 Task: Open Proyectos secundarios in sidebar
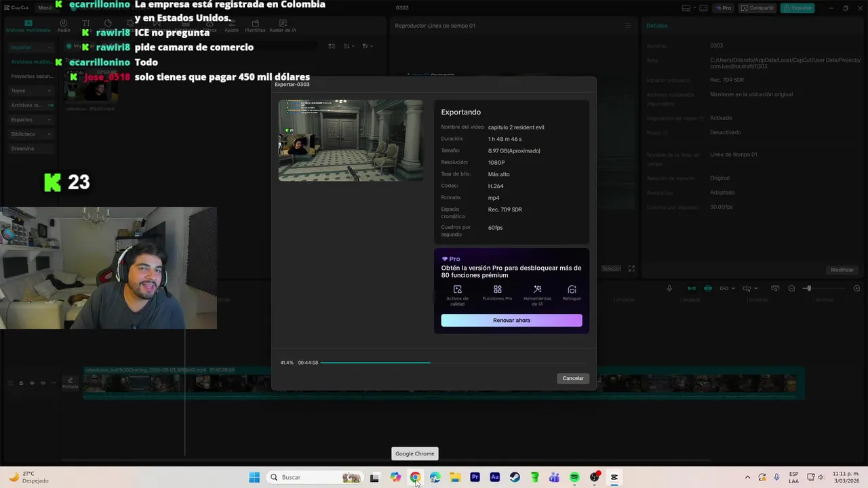pyautogui.click(x=31, y=77)
